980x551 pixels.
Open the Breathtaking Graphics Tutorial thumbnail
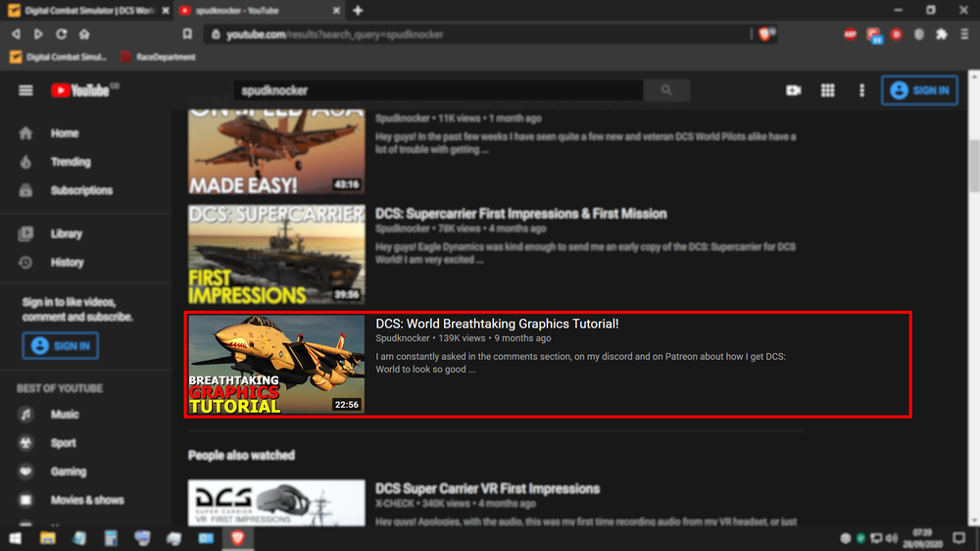point(276,365)
